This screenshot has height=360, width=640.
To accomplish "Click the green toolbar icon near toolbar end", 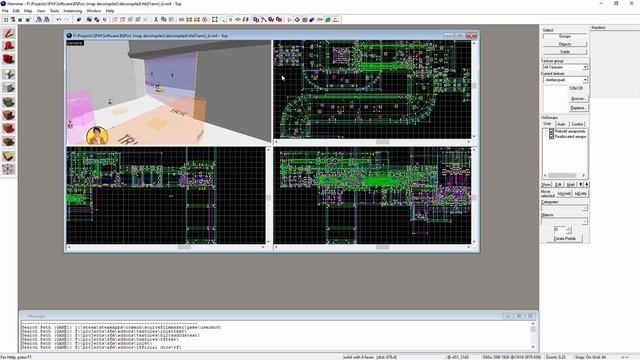I will click(x=328, y=20).
